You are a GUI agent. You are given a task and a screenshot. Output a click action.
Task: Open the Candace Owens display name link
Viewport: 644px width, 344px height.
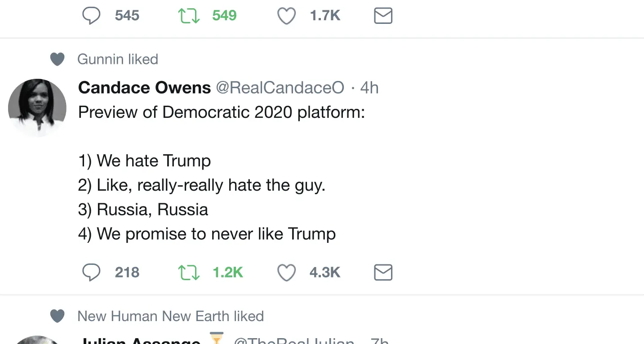pyautogui.click(x=144, y=88)
